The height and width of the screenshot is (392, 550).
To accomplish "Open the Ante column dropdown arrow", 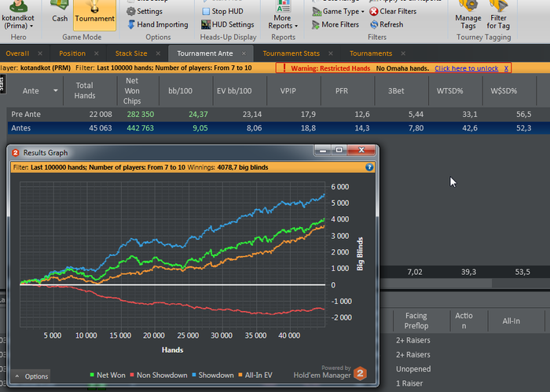I will pos(56,90).
